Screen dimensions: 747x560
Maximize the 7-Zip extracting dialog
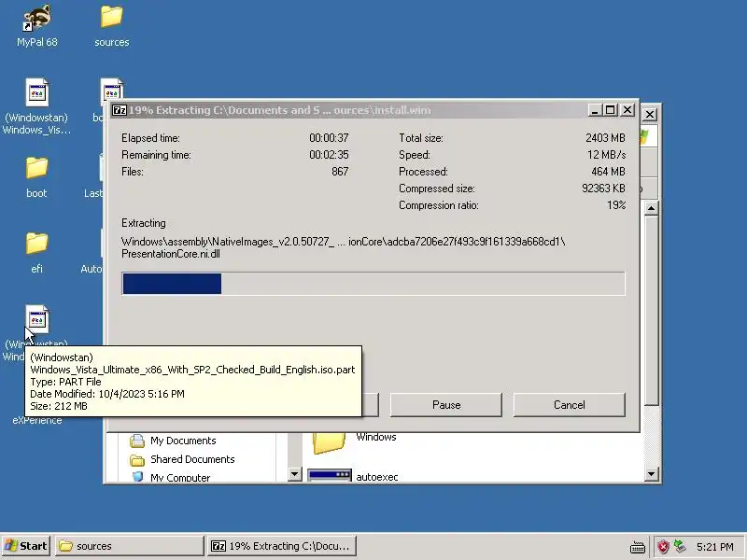[x=611, y=110]
